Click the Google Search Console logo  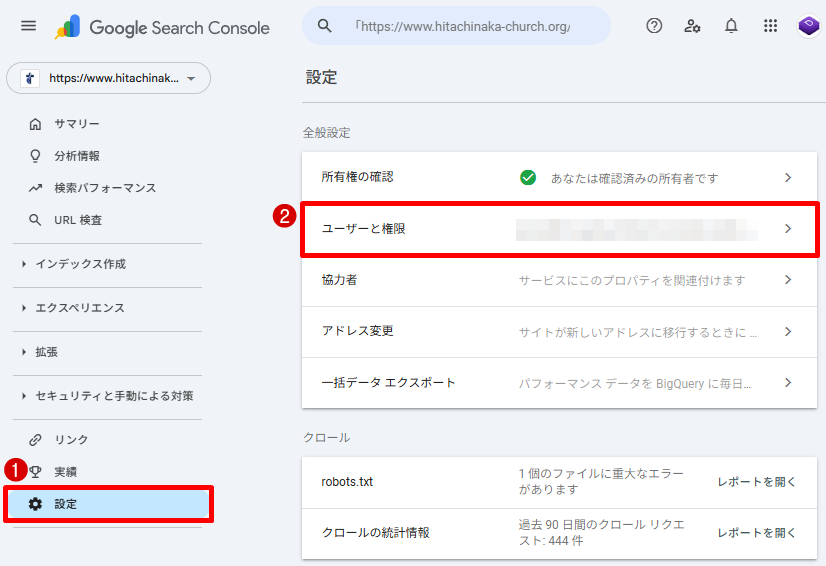click(x=162, y=27)
